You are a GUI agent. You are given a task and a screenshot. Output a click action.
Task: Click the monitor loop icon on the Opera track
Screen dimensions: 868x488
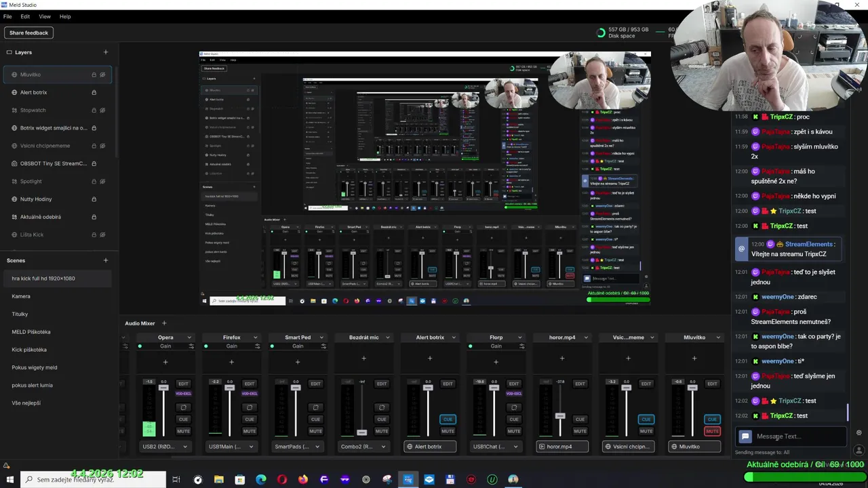(x=183, y=407)
